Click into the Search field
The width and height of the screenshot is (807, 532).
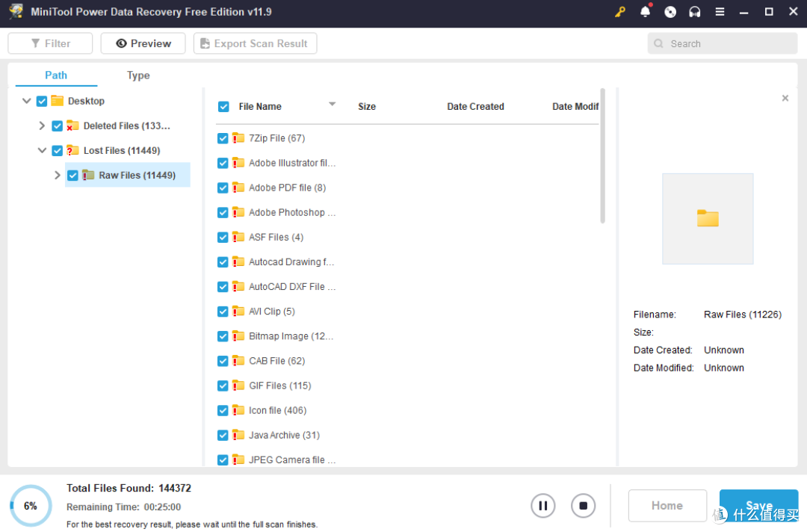coord(723,44)
